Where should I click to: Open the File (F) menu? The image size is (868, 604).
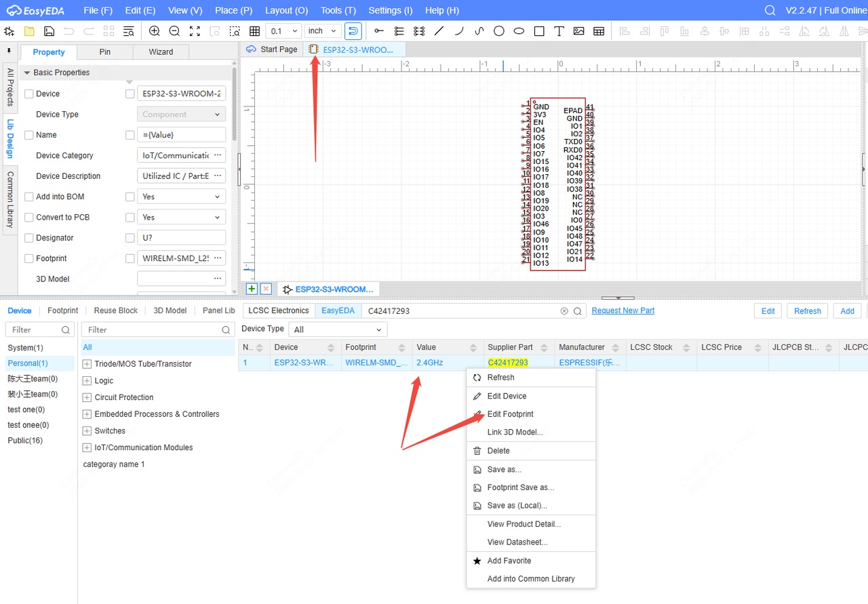coord(98,10)
